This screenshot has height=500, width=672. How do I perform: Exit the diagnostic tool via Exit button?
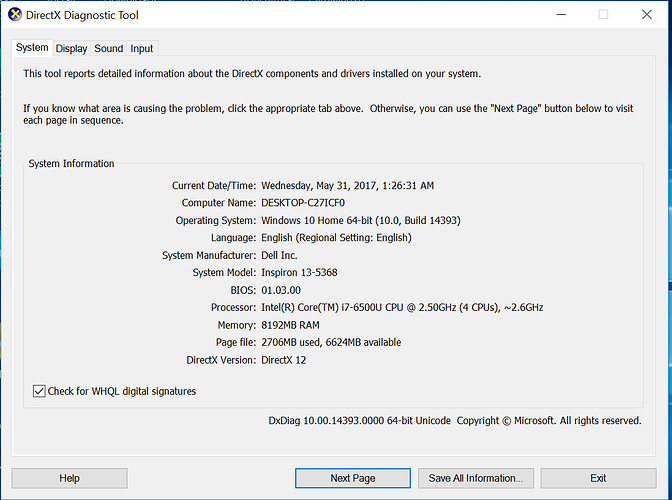(598, 478)
